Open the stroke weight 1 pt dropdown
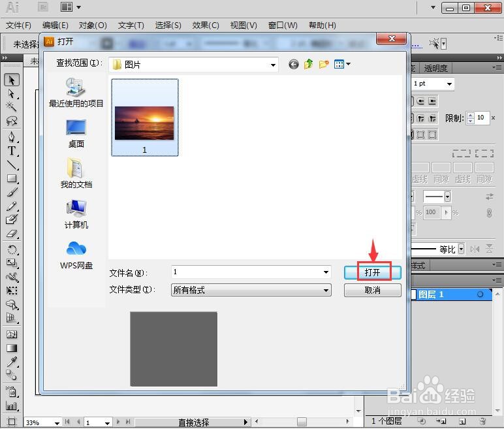The image size is (504, 429). point(449,84)
